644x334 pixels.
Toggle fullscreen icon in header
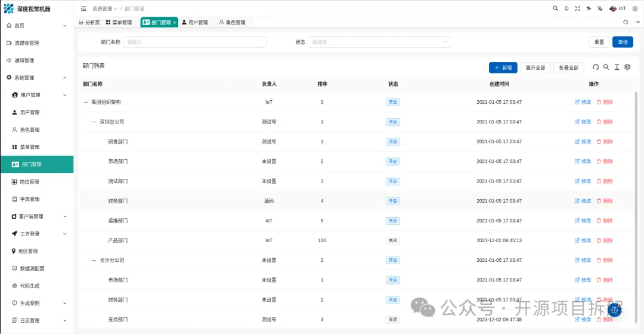pyautogui.click(x=577, y=8)
